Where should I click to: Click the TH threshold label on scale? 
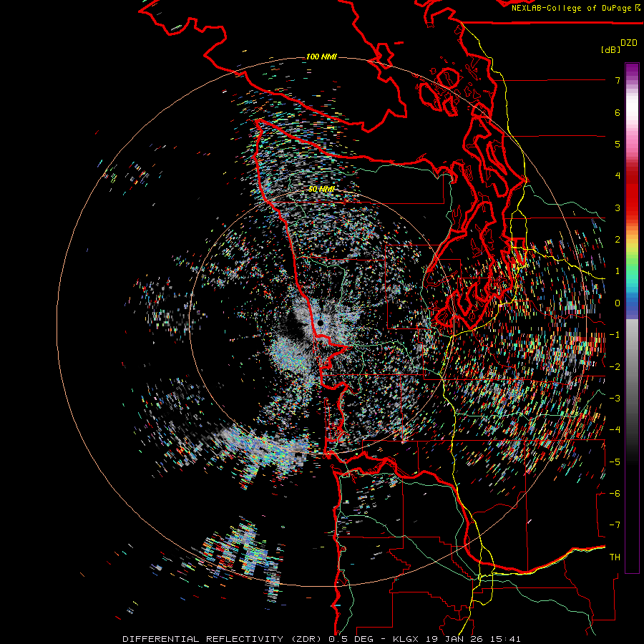tap(615, 557)
